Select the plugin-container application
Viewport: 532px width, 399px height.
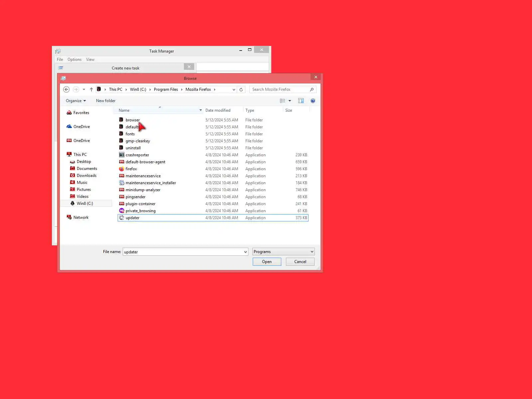point(140,204)
